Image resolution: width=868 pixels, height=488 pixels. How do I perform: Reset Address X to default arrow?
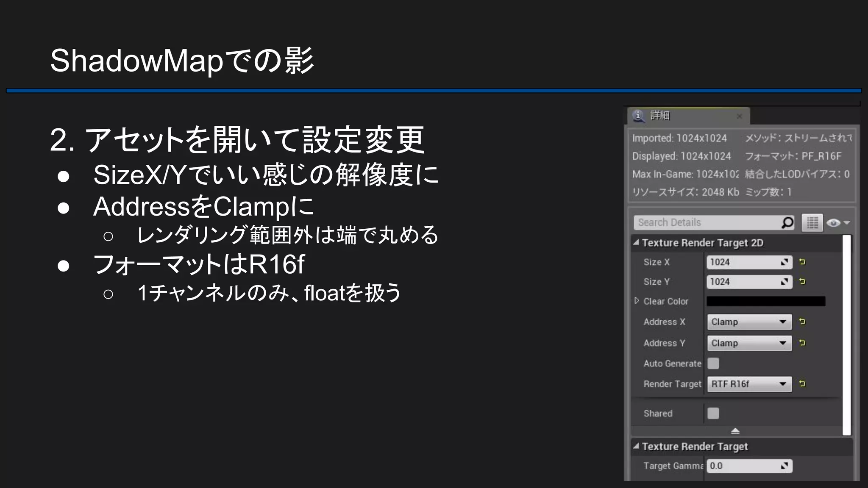click(x=802, y=322)
